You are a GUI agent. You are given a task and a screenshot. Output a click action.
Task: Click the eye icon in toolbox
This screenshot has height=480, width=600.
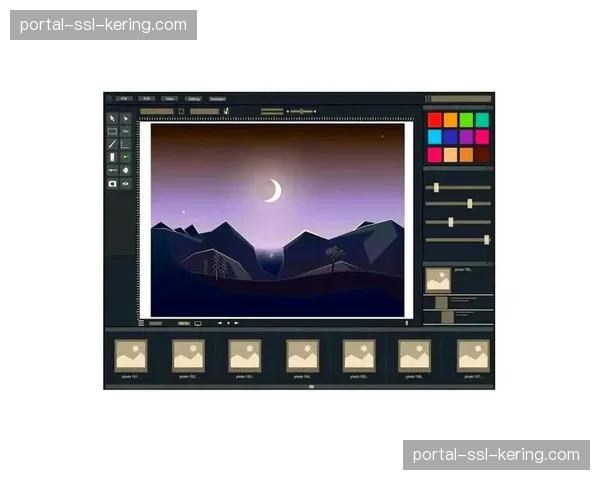tap(125, 184)
